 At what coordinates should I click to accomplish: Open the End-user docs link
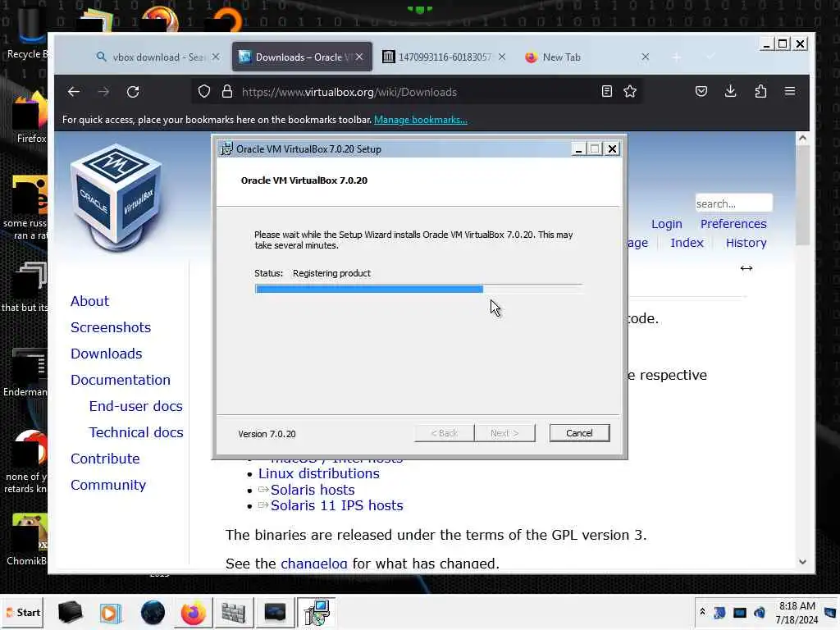(x=135, y=406)
